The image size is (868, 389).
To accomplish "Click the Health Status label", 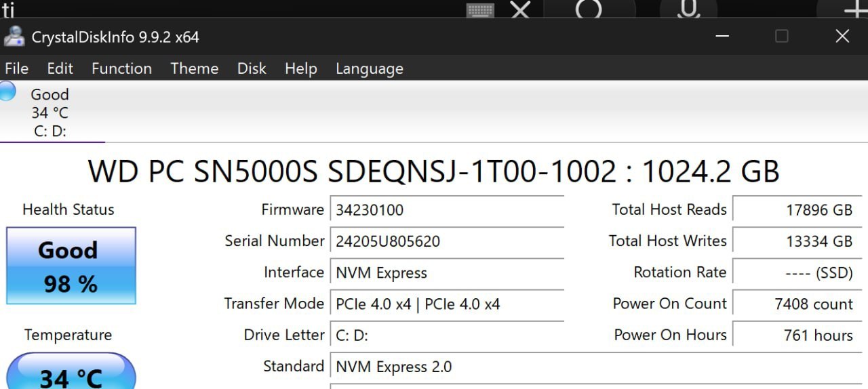I will tap(68, 209).
